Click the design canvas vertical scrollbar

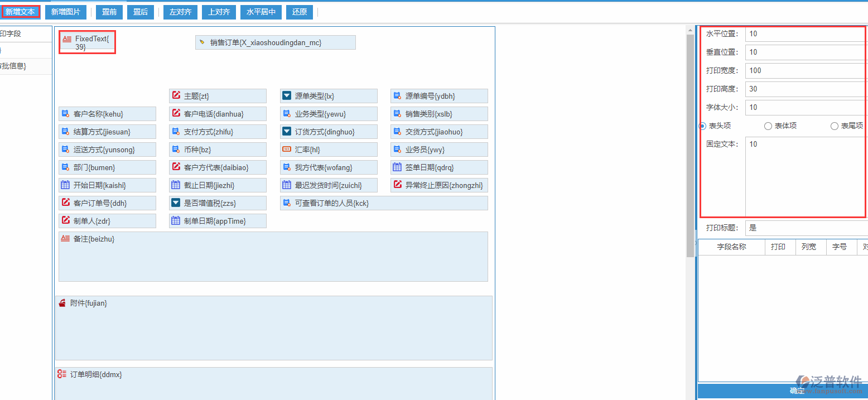click(690, 167)
